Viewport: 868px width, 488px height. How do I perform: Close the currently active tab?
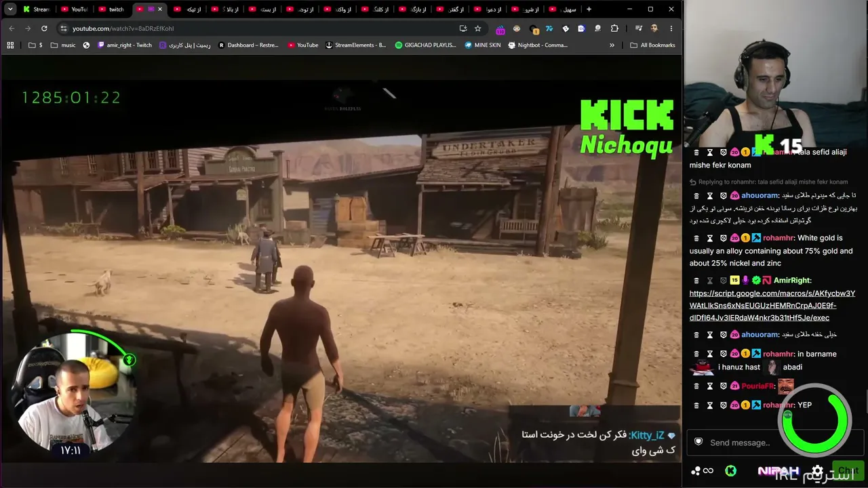pyautogui.click(x=160, y=9)
